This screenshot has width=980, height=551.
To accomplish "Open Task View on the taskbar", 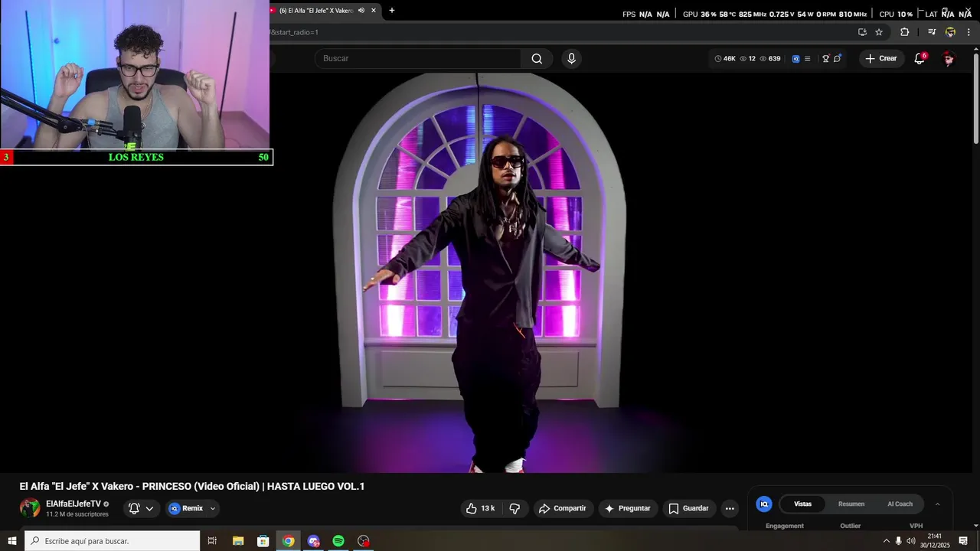I will tap(212, 541).
